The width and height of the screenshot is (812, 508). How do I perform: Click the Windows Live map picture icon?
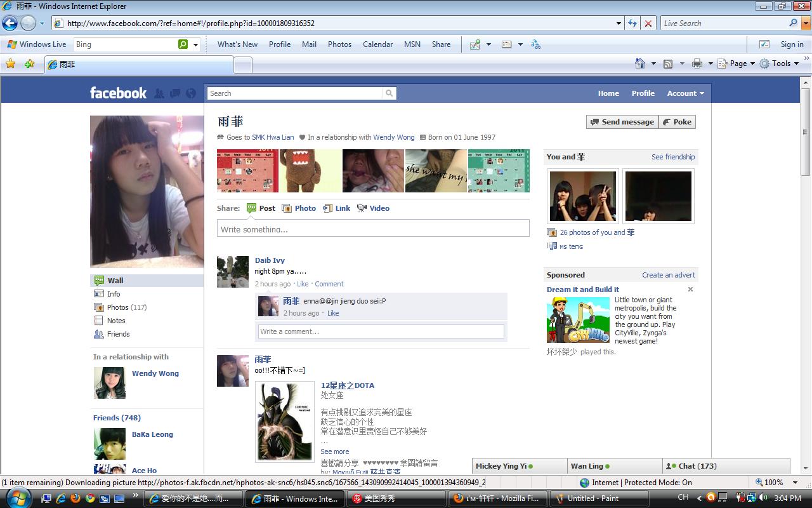tap(475, 44)
